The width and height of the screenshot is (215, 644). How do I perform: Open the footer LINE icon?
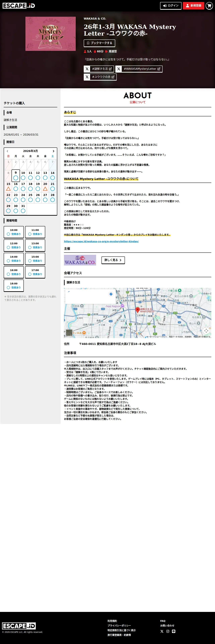tap(174, 631)
